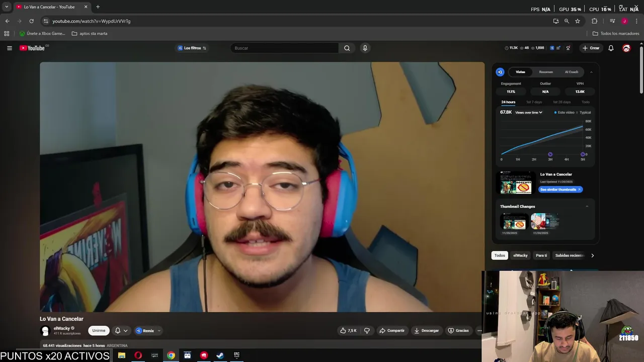
Task: Click the blue extension icon next to the trophy
Action: [x=552, y=48]
